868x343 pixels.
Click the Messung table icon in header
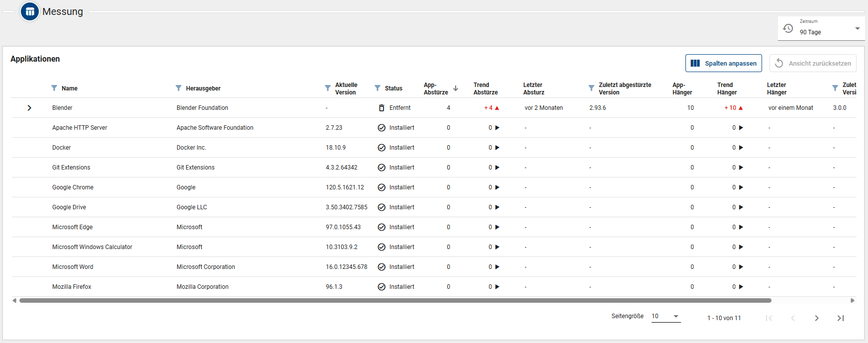(30, 11)
